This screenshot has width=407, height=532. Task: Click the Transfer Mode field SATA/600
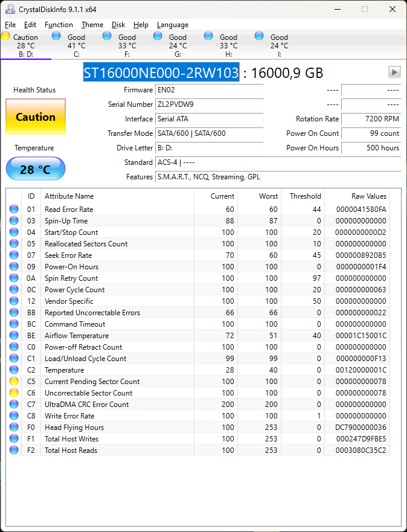click(210, 133)
